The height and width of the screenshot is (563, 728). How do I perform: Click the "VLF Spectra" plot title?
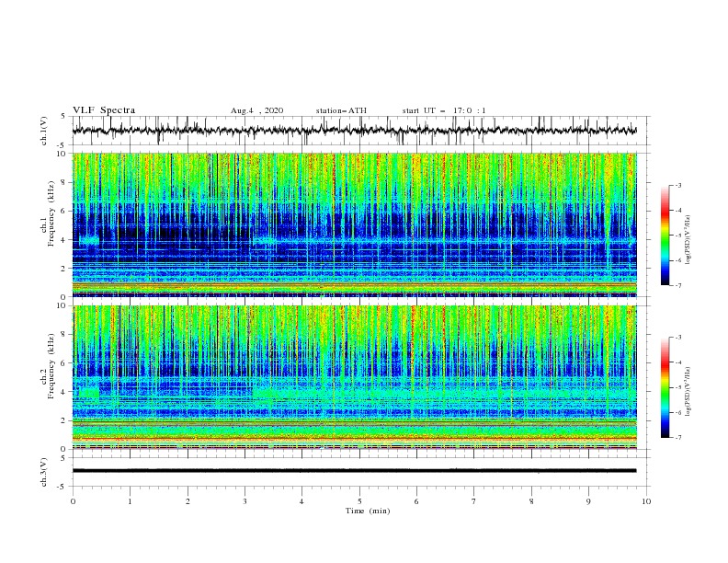point(104,110)
